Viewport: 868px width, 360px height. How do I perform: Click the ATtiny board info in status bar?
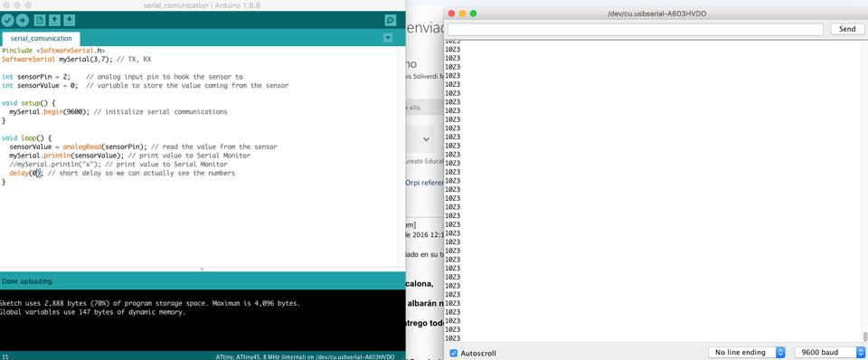[305, 356]
